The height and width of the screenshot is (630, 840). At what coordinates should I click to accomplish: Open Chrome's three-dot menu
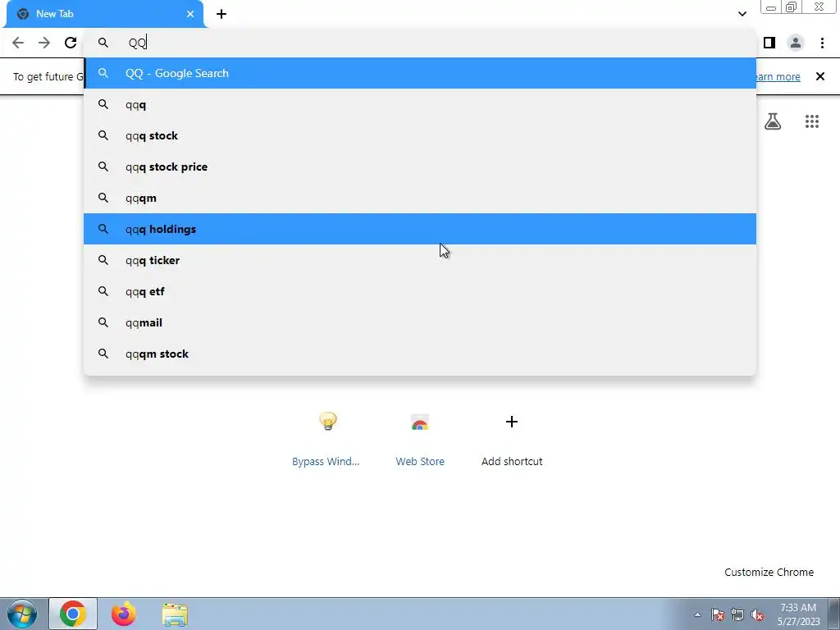(x=822, y=43)
